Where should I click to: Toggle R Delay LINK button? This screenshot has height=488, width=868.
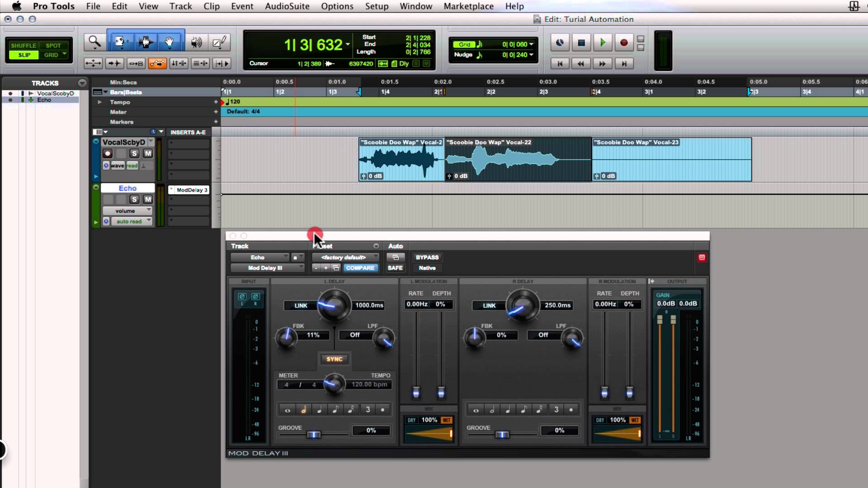(x=489, y=306)
